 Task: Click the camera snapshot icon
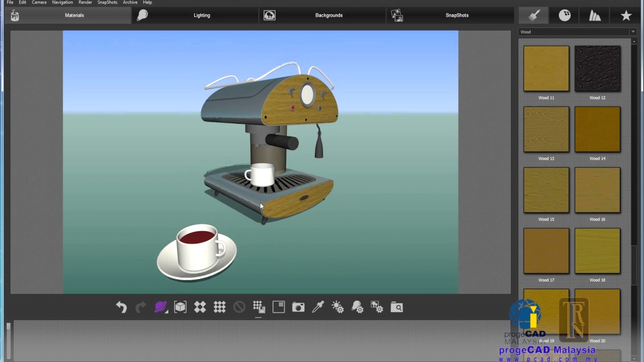pyautogui.click(x=298, y=307)
